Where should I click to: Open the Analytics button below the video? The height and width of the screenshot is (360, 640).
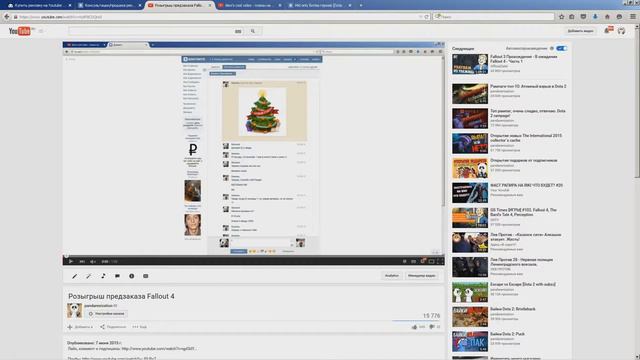click(392, 276)
